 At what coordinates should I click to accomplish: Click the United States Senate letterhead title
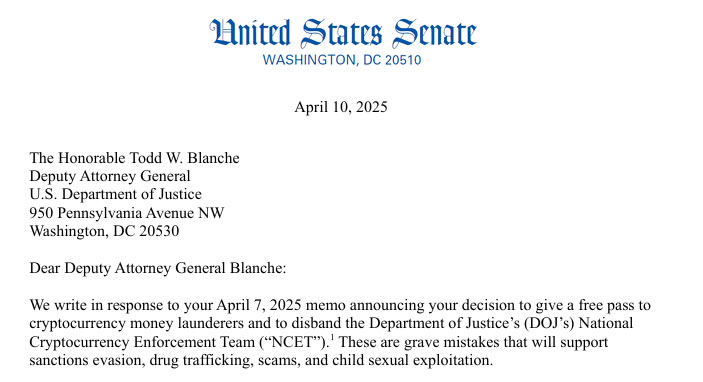point(343,33)
